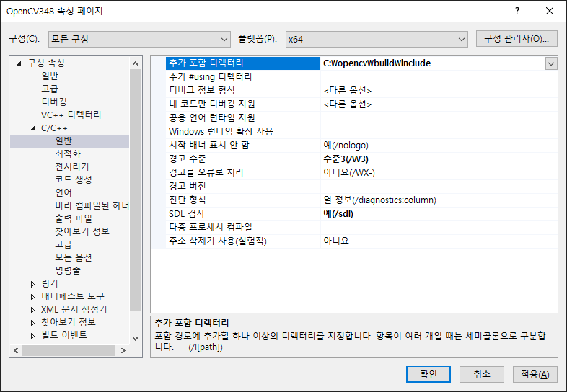This screenshot has height=392, width=567.
Task: Open the 플랫폼 x64 dropdown
Action: [x=377, y=39]
